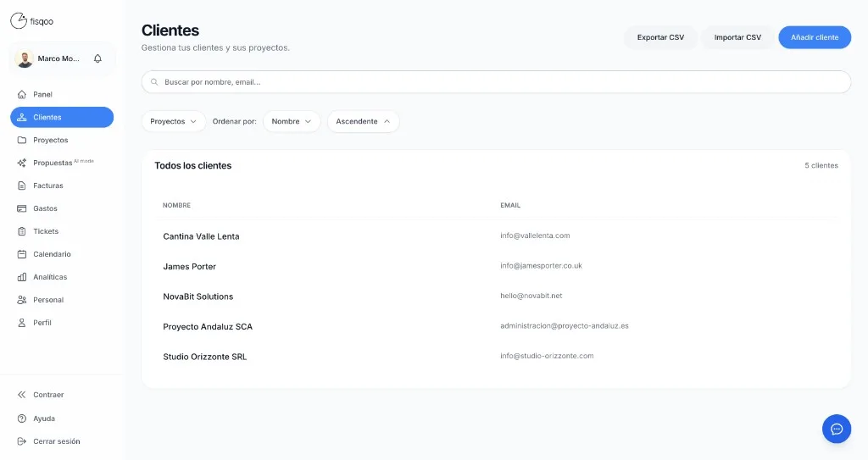Click Importar CSV button
868x460 pixels.
[737, 37]
